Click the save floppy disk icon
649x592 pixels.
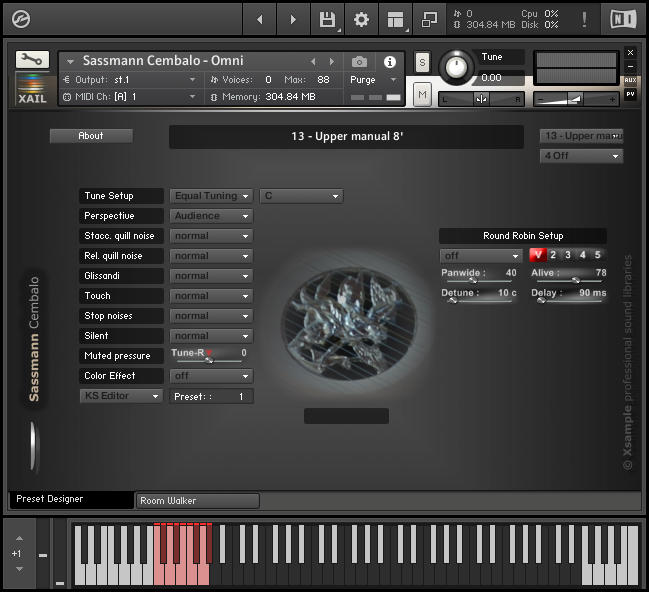coord(327,19)
